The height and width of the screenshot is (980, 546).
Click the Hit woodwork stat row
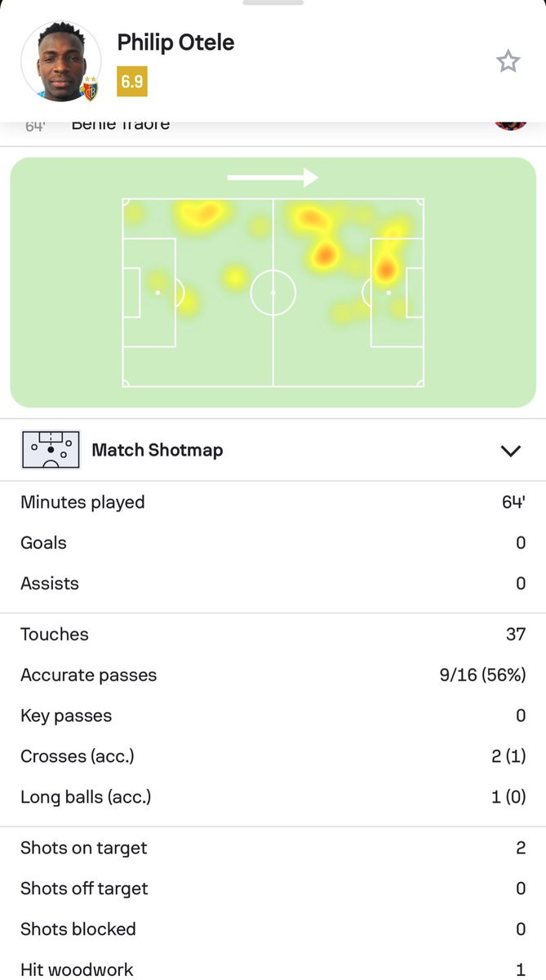pos(273,969)
